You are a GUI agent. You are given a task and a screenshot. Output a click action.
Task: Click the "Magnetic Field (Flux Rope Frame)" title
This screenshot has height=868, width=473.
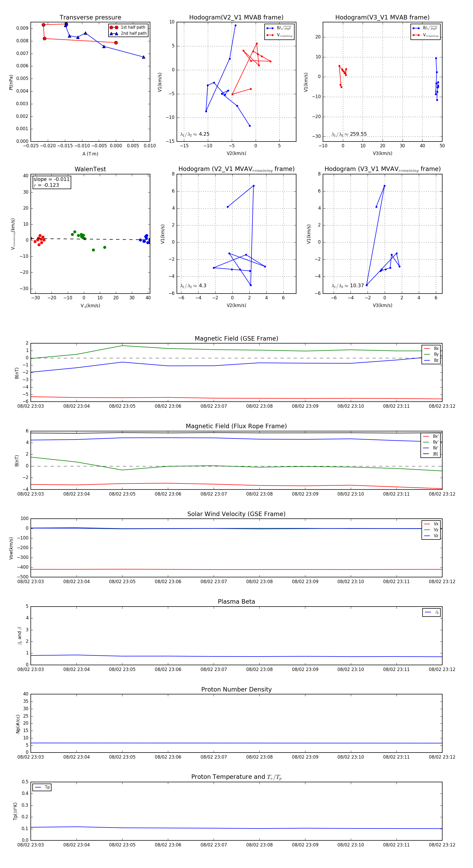pyautogui.click(x=236, y=426)
